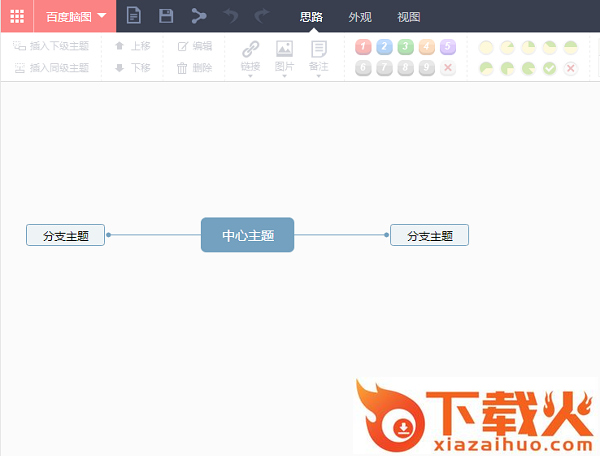This screenshot has width=600, height=456.
Task: Switch to the 视图 tab
Action: pos(408,17)
